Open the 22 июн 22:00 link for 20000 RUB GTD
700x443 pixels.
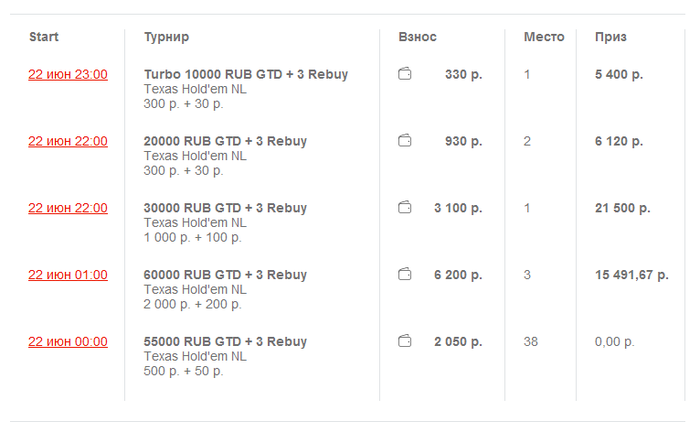68,141
